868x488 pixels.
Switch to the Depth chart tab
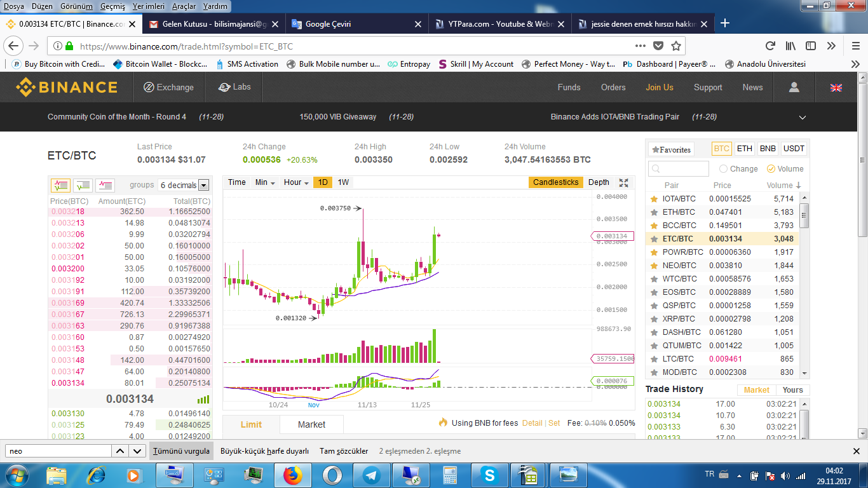point(599,182)
